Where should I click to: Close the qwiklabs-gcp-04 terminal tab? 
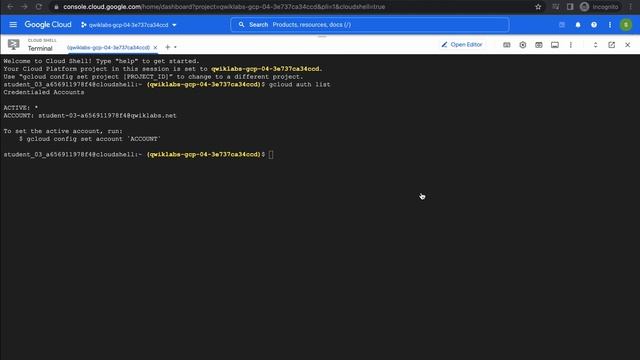click(x=155, y=48)
